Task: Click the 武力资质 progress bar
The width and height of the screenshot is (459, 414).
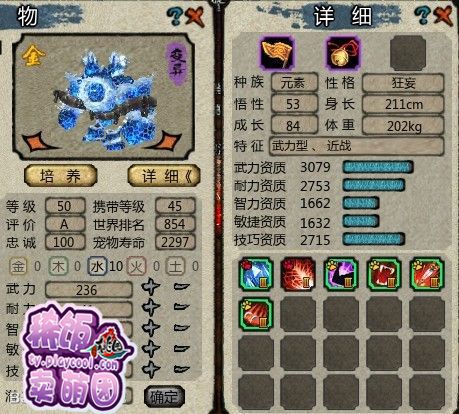Action: click(378, 167)
